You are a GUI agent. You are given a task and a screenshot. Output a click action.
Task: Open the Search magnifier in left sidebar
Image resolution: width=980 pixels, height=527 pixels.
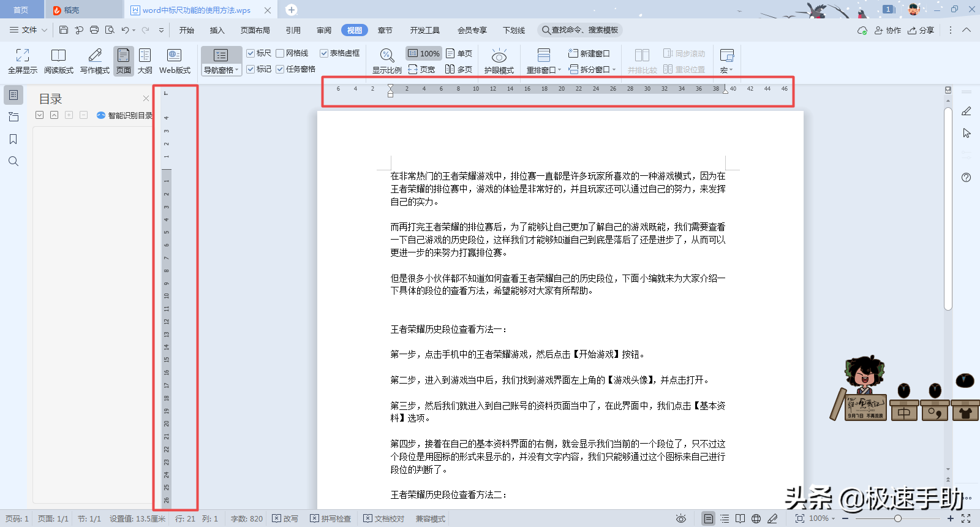point(13,161)
